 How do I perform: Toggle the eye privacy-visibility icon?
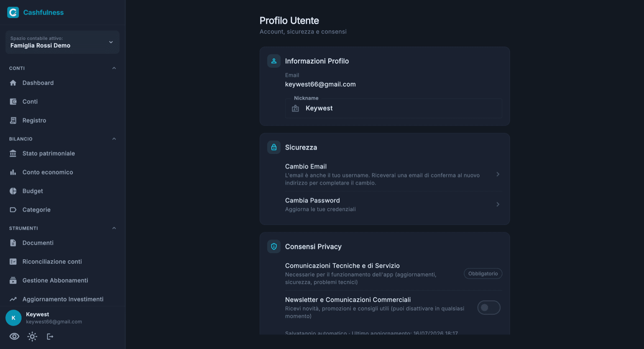pos(14,336)
